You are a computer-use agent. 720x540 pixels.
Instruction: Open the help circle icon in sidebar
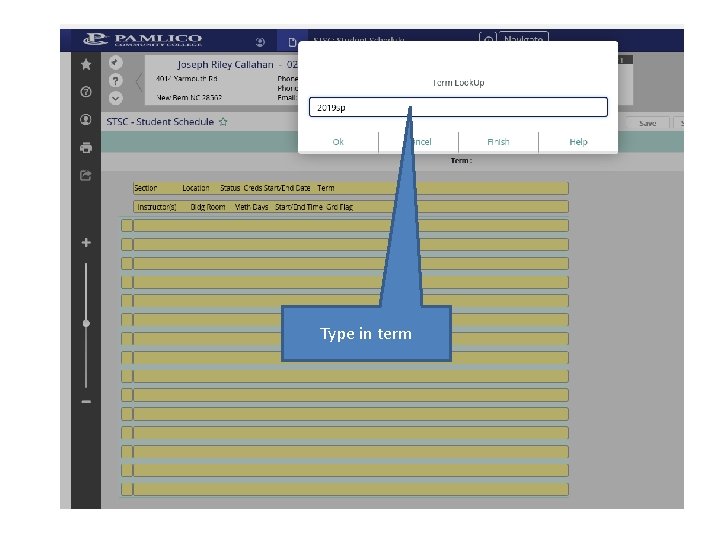(86, 92)
